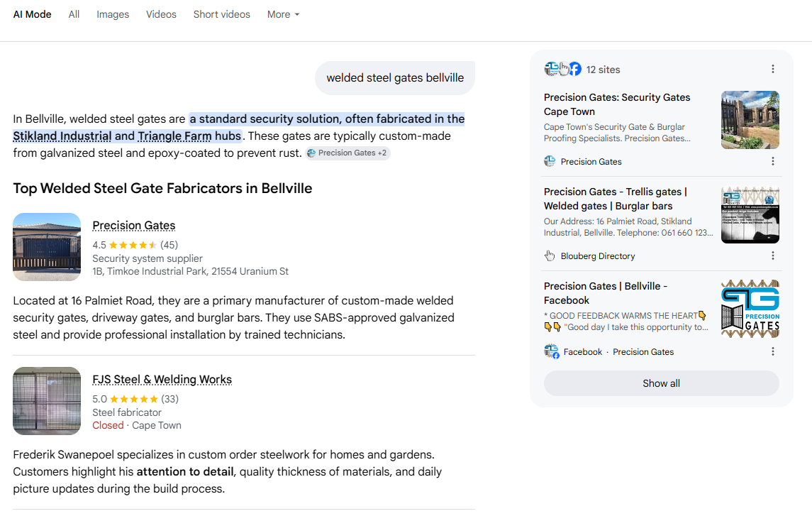Open 'Precision Gates: Security Gates Cape Town' result
The width and height of the screenshot is (812, 516).
(617, 104)
